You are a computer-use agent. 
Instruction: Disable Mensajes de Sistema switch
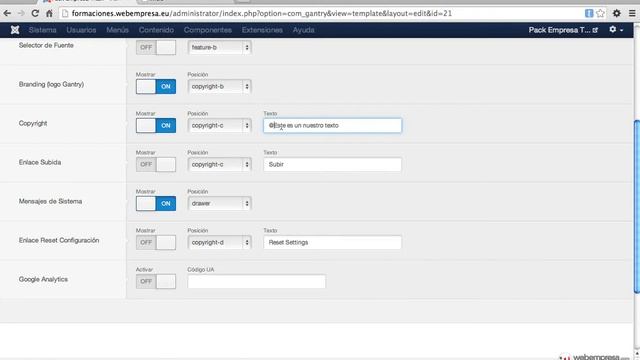(x=156, y=203)
